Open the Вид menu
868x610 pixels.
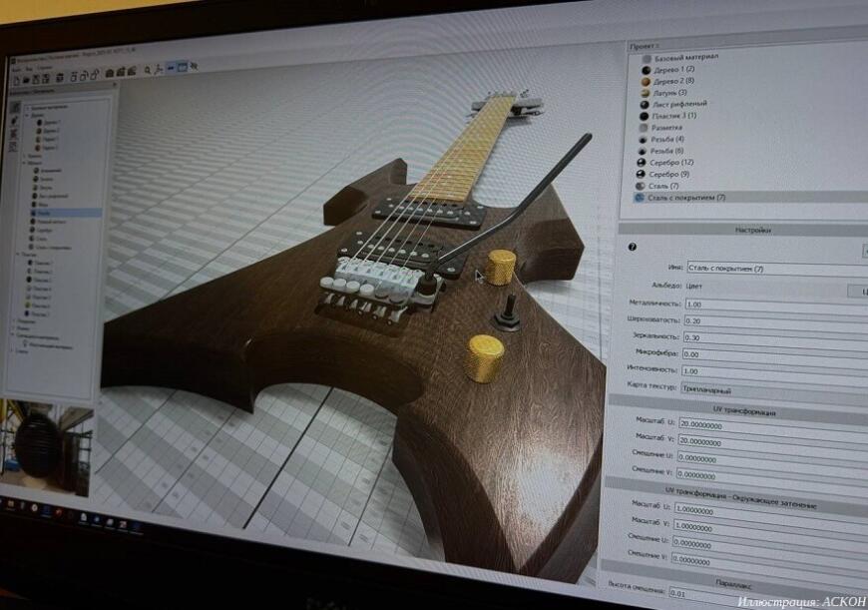(x=29, y=69)
